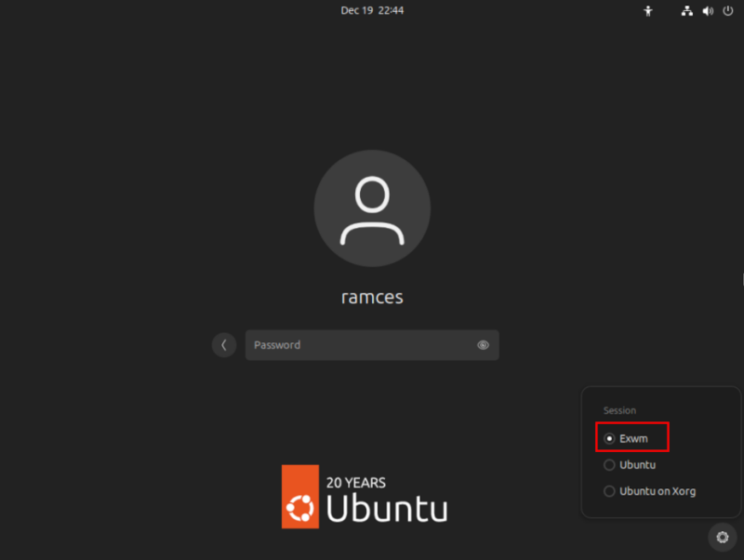Open session options with the gear icon
This screenshot has height=560, width=744.
722,537
